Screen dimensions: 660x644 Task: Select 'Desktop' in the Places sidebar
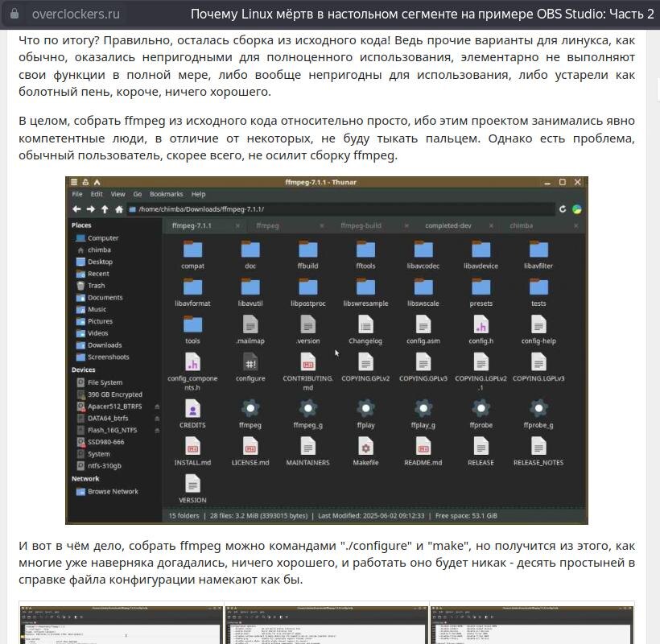tap(100, 262)
